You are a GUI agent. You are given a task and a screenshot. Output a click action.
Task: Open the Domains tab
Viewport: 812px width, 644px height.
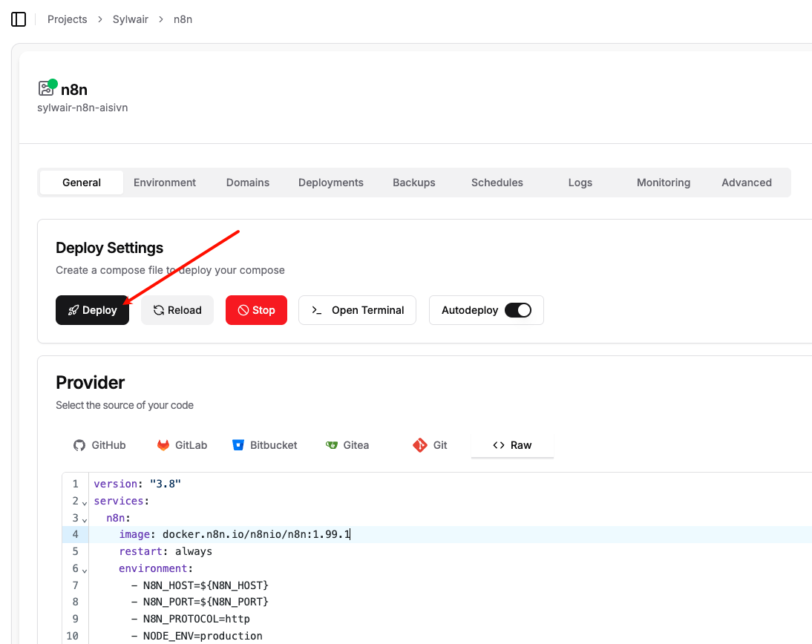click(248, 183)
